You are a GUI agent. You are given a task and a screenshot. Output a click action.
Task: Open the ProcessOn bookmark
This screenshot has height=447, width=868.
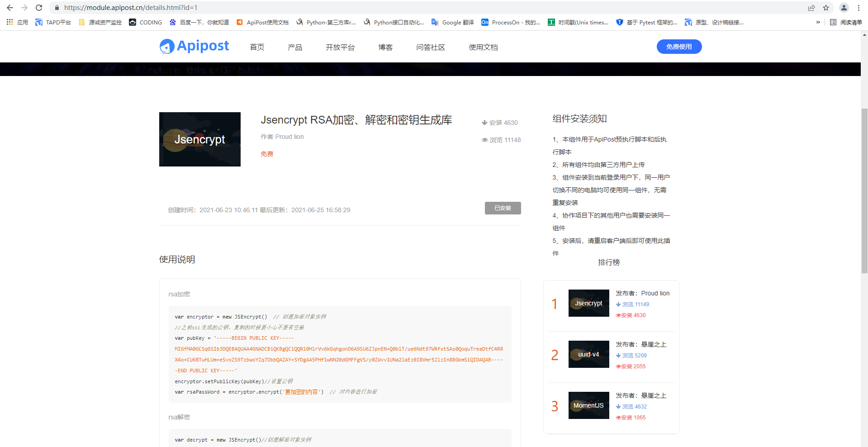[511, 22]
